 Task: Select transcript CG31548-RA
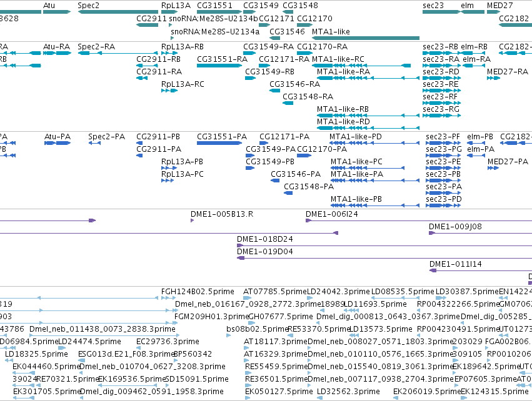click(288, 103)
